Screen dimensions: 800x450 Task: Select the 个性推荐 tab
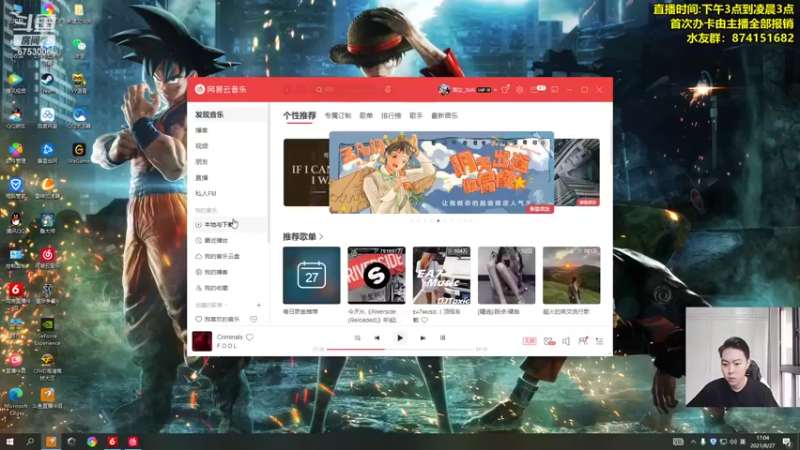pos(299,116)
